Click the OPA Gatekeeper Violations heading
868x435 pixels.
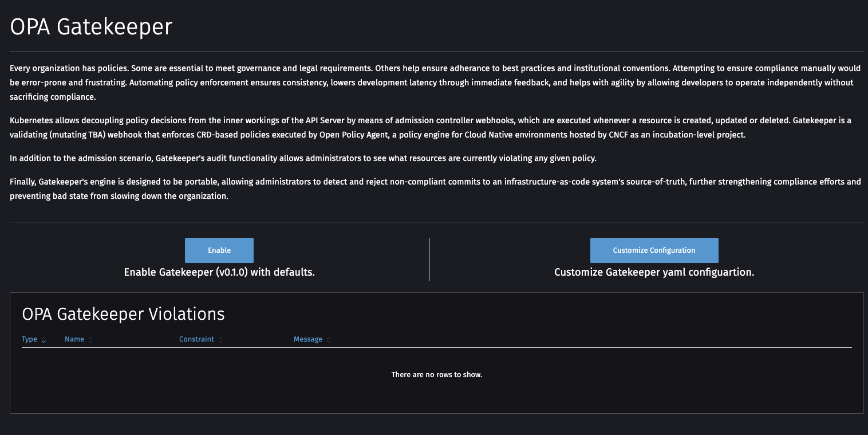pos(123,314)
